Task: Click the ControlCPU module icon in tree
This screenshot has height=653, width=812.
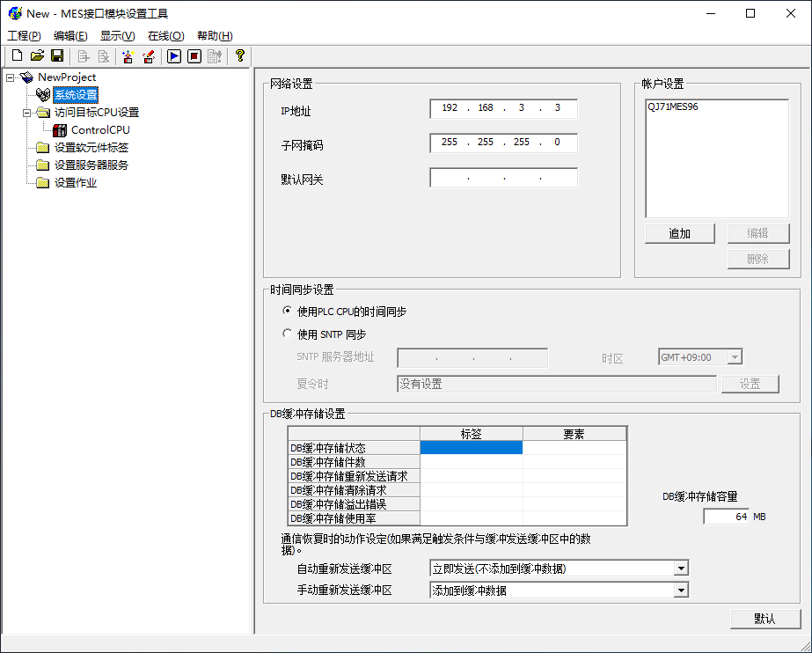Action: pos(60,130)
